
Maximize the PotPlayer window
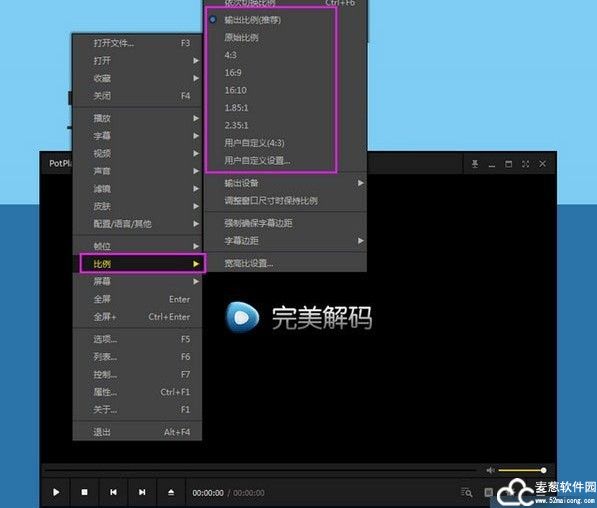(x=508, y=164)
